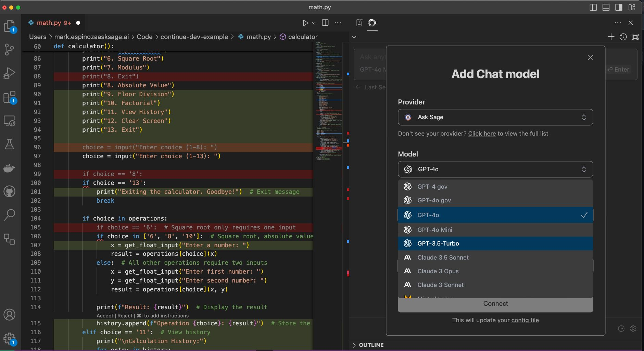This screenshot has height=351, width=644.
Task: Reject the suggested diff block
Action: 125,316
